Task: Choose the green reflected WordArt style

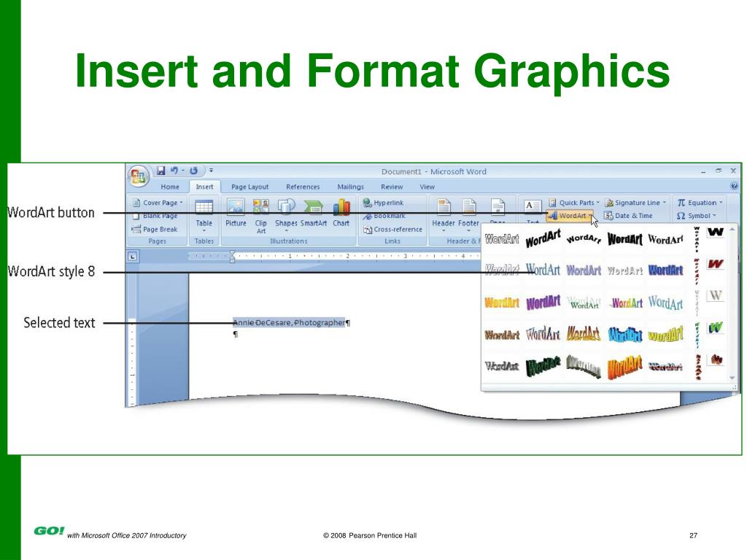Action: pos(584,302)
